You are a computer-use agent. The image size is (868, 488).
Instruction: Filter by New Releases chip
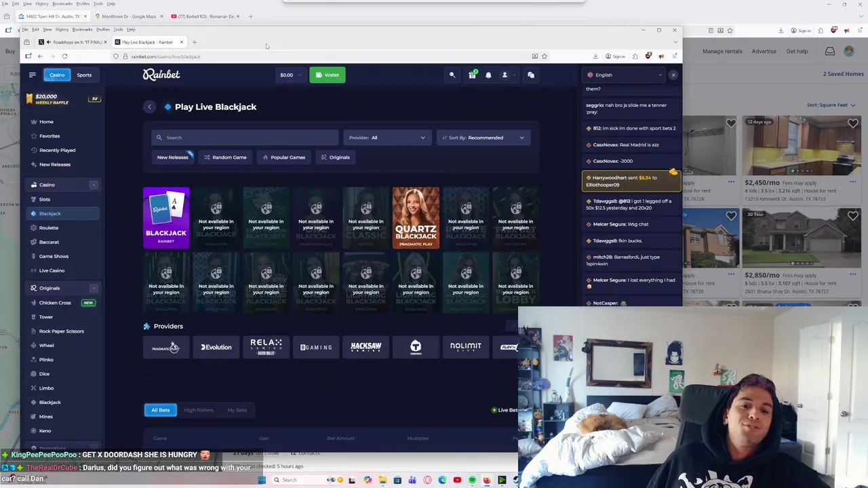point(173,157)
